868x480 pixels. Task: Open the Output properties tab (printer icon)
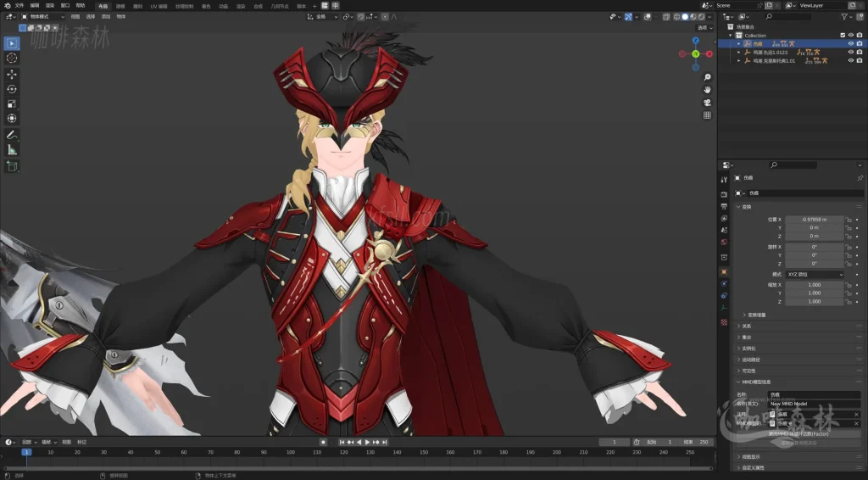click(724, 207)
